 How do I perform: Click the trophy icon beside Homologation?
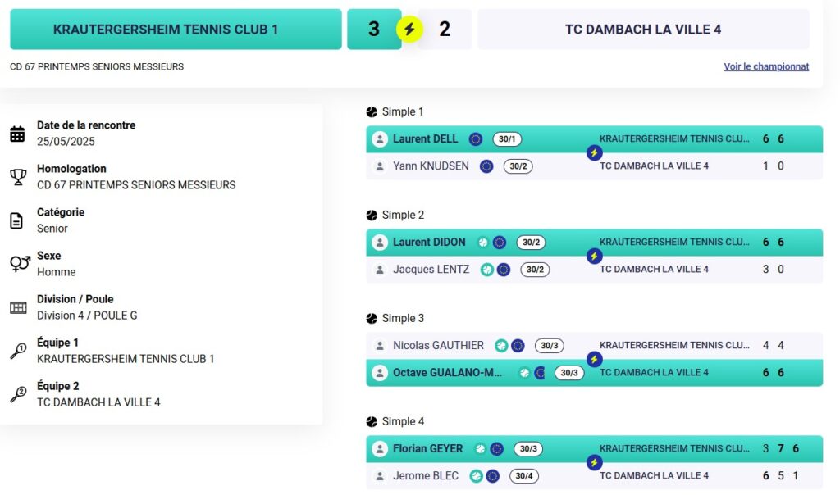(x=18, y=177)
